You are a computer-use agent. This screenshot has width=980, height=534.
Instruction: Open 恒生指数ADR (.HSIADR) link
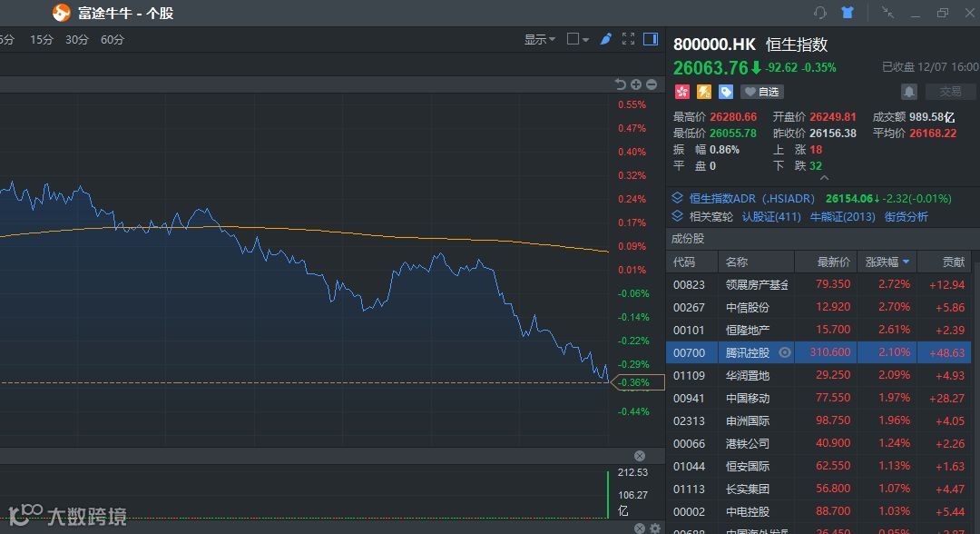752,198
